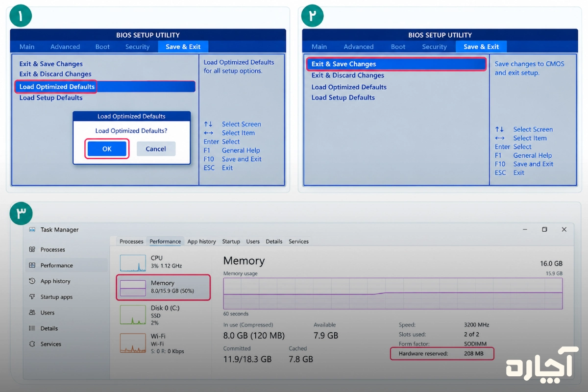This screenshot has width=588, height=392.
Task: Click the Memory usage graph in Task Manager
Action: point(393,294)
